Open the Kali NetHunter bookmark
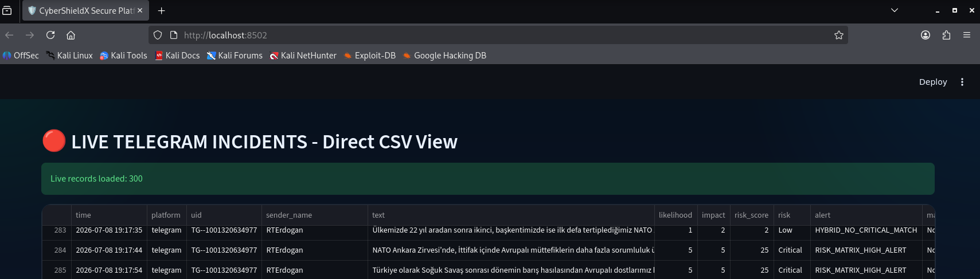980x279 pixels. [x=303, y=56]
